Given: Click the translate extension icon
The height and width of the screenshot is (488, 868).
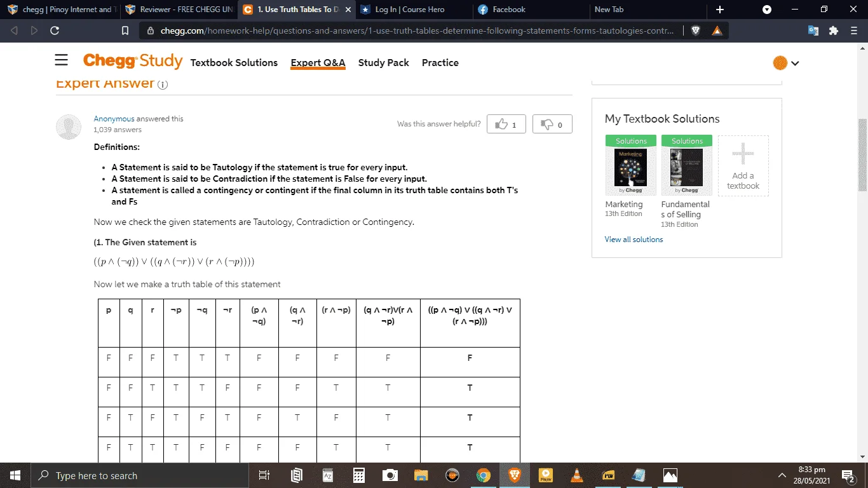Looking at the screenshot, I should pyautogui.click(x=813, y=30).
